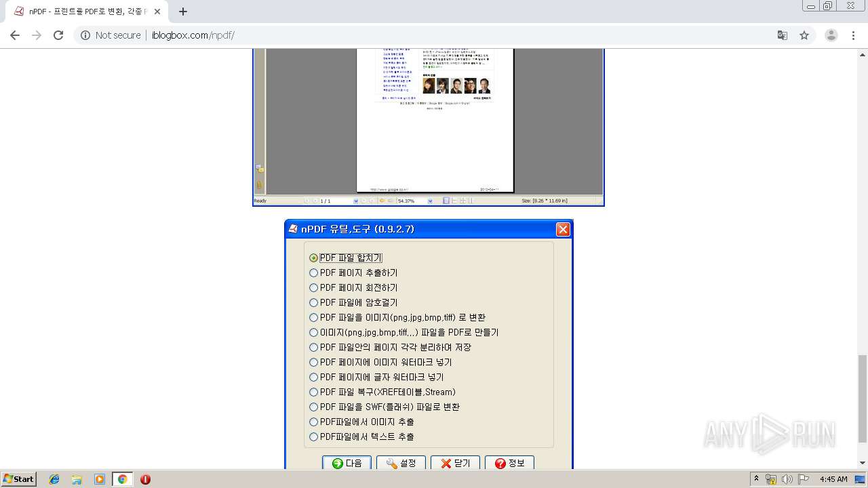Go back in browser history
The image size is (868, 488).
(15, 35)
